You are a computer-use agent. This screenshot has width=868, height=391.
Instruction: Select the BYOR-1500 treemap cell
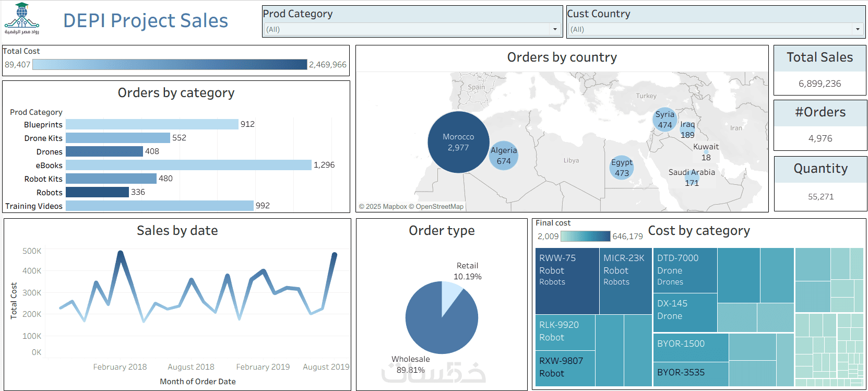pos(691,348)
